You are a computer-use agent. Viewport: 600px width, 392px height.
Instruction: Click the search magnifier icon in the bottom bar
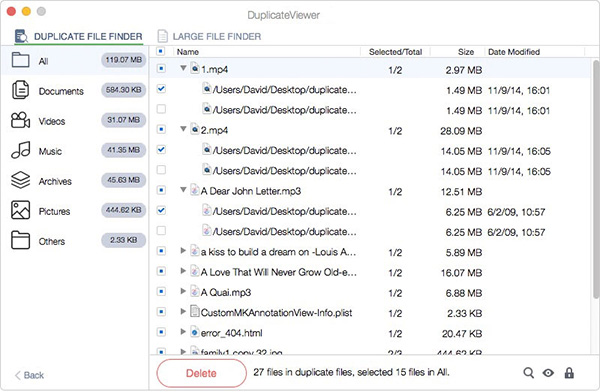pyautogui.click(x=528, y=373)
